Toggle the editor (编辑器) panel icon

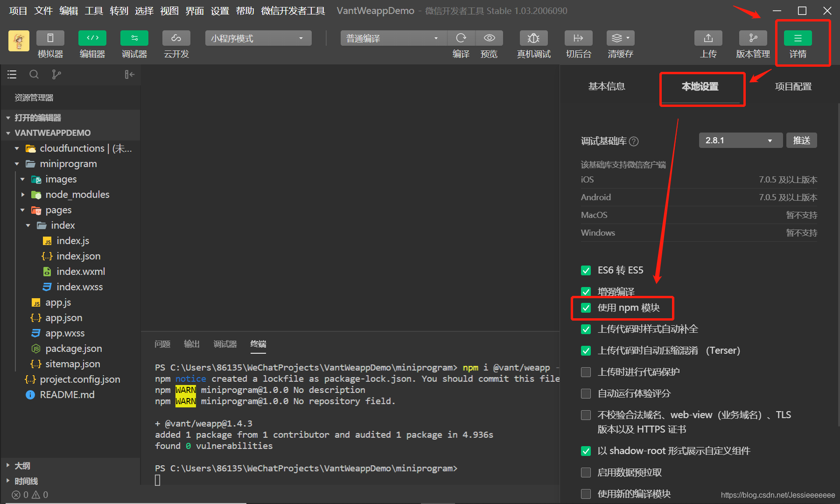coord(92,38)
